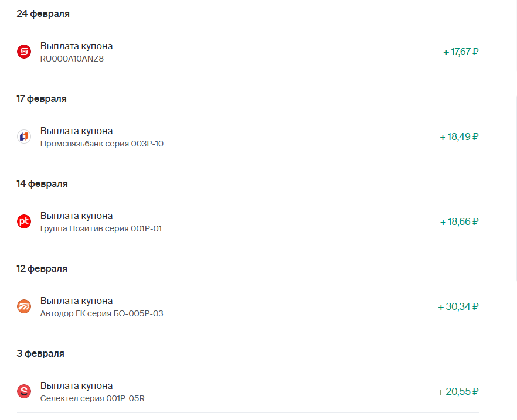Select the 12 февраля date header

point(42,269)
